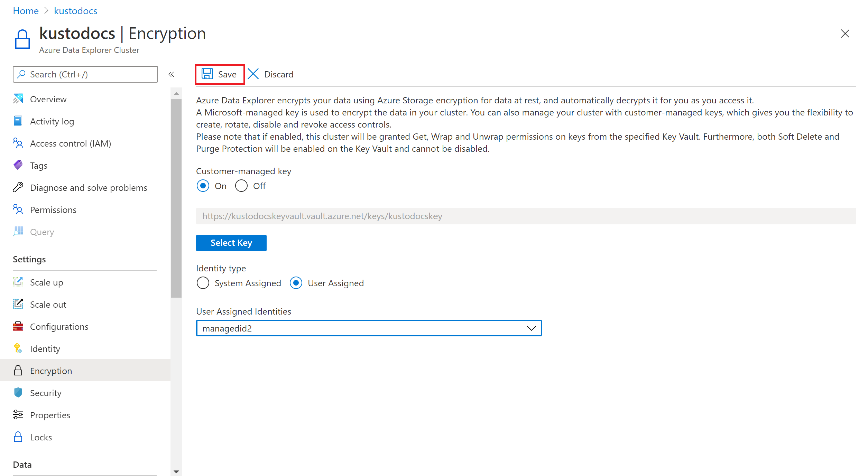Select User Assigned identity type
Image resolution: width=868 pixels, height=476 pixels.
point(297,283)
